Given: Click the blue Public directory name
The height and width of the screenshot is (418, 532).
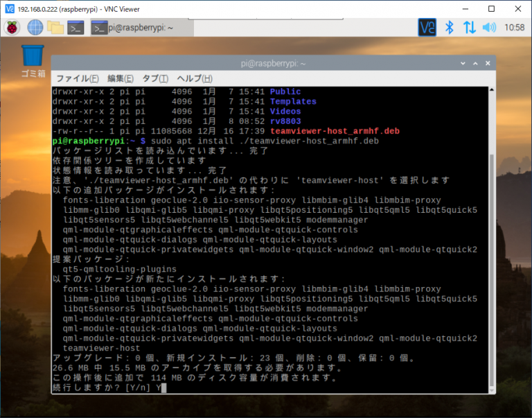Looking at the screenshot, I should point(285,92).
